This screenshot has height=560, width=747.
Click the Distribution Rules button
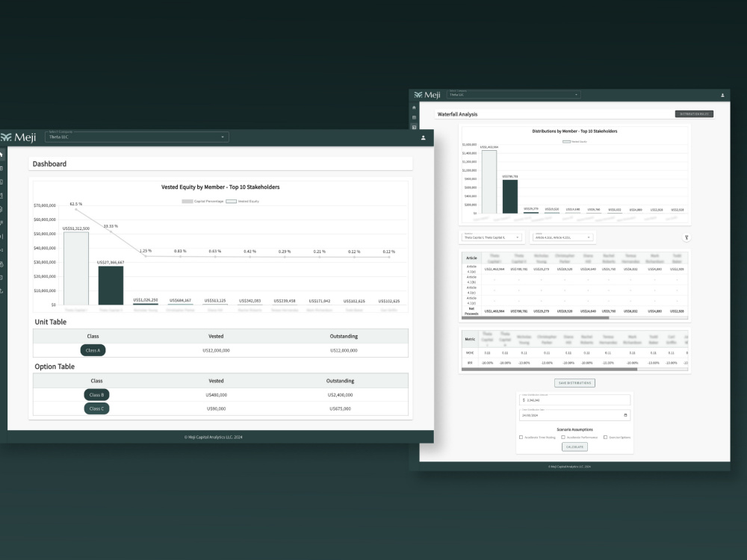694,113
